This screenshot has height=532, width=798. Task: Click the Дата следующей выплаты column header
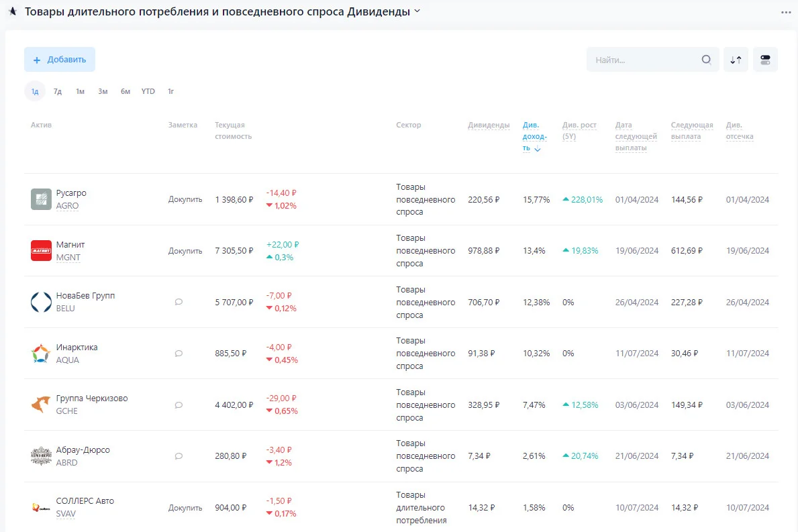[x=636, y=136]
